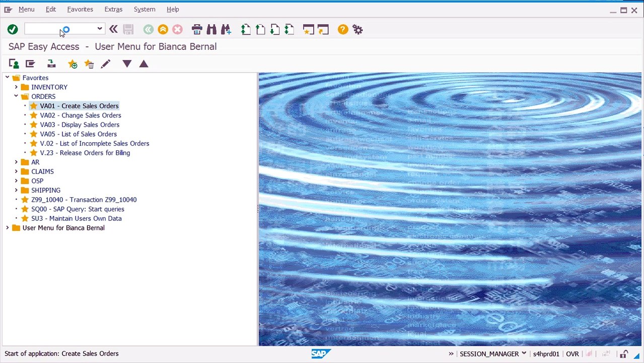The width and height of the screenshot is (644, 363).
Task: Open the Help menu
Action: 173,10
